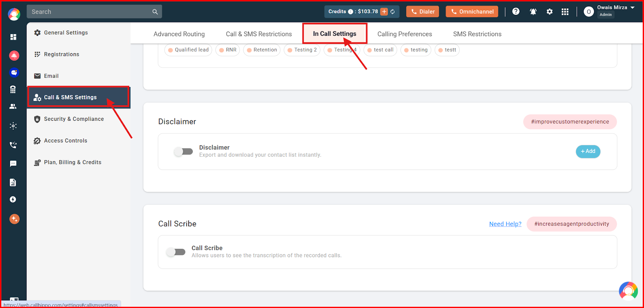Click the #improvecustomerexperience tag
The height and width of the screenshot is (308, 644).
[x=570, y=122]
